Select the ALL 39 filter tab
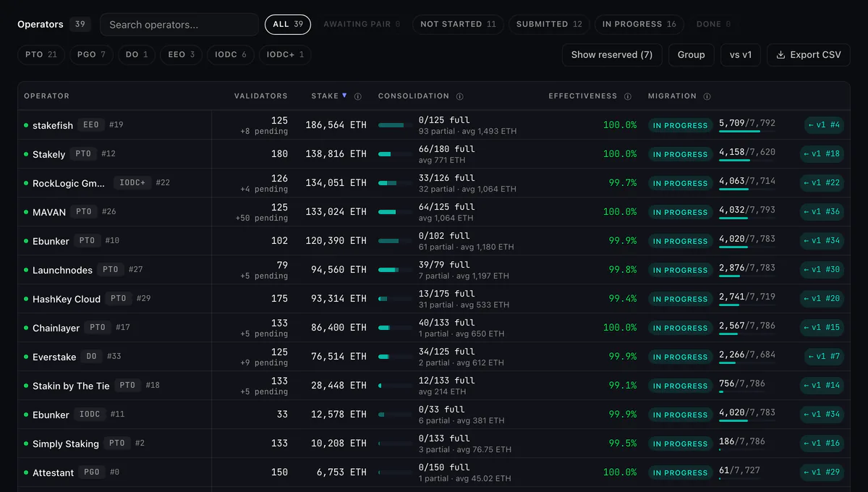The height and width of the screenshot is (492, 868). pos(288,25)
